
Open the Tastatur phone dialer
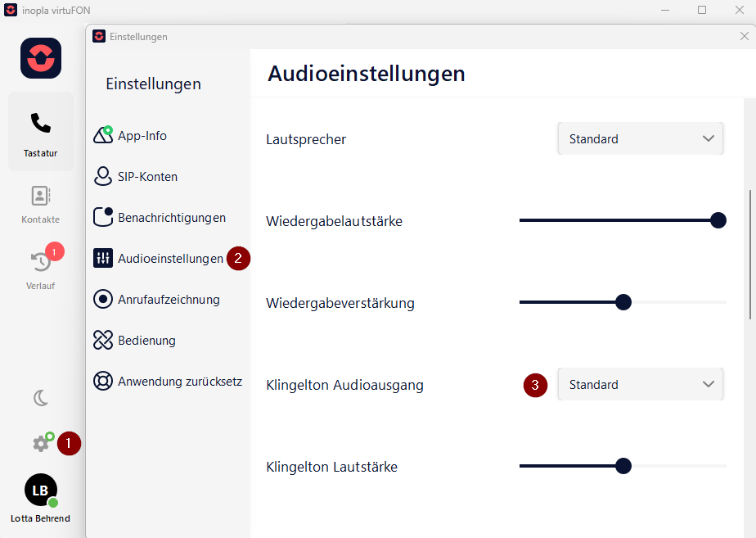tap(41, 132)
